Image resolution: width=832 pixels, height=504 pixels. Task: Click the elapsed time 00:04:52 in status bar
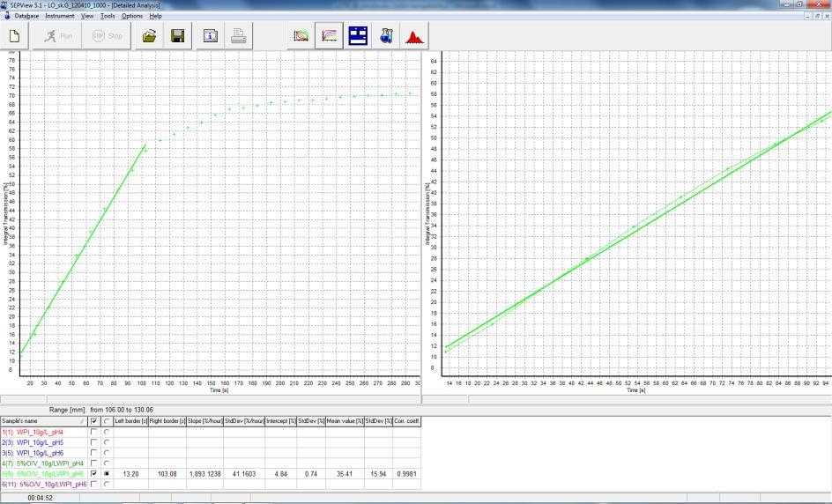(41, 498)
